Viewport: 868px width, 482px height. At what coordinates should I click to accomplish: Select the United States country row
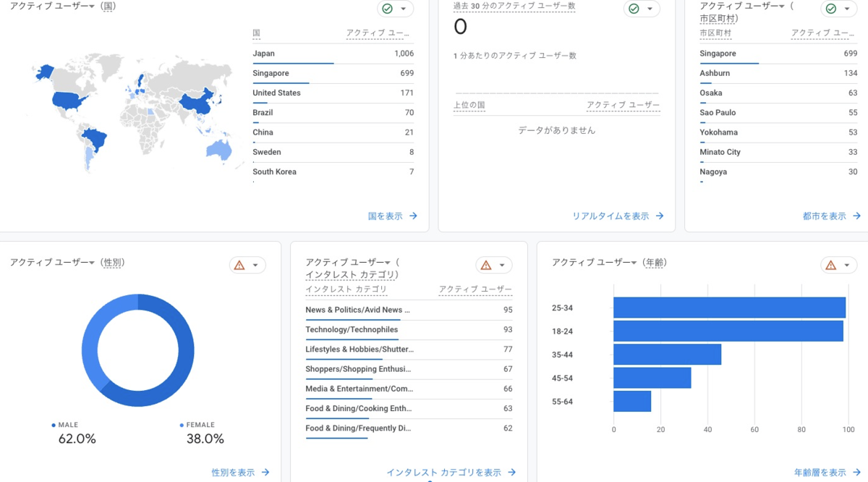coord(333,93)
